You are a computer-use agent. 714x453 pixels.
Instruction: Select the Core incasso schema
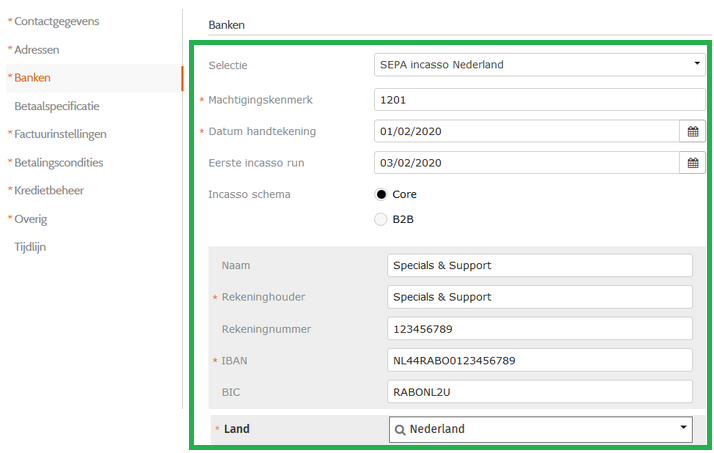[x=381, y=194]
